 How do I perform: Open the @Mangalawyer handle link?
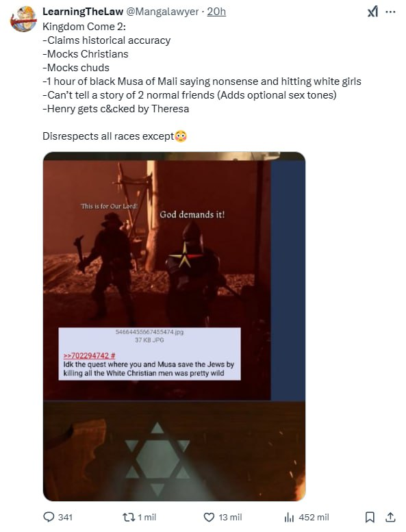162,12
